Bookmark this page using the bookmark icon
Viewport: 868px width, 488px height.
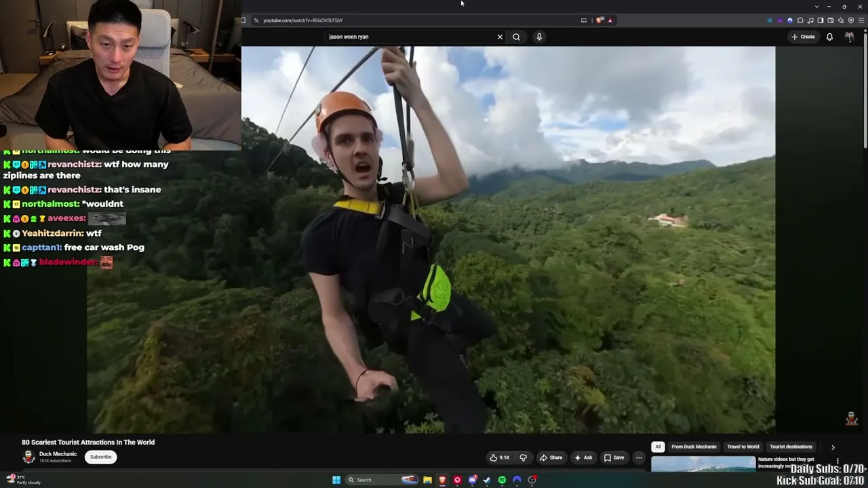(x=243, y=20)
